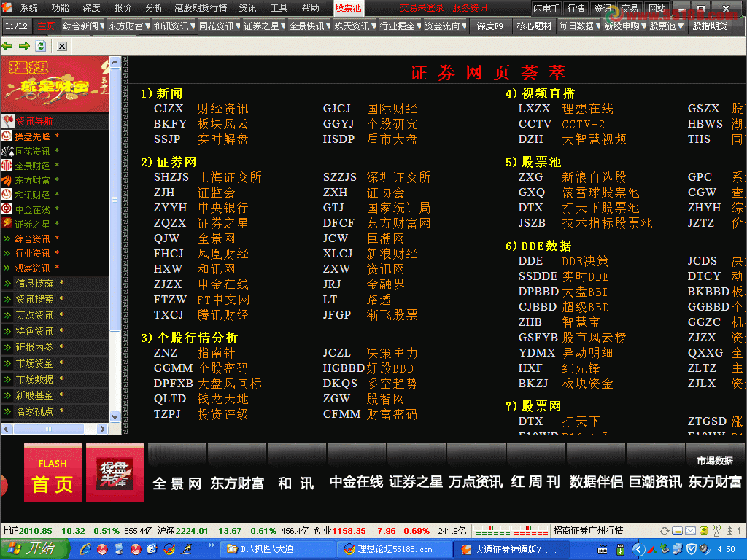Close the browser panel with X icon
The image size is (747, 560).
pos(62,46)
